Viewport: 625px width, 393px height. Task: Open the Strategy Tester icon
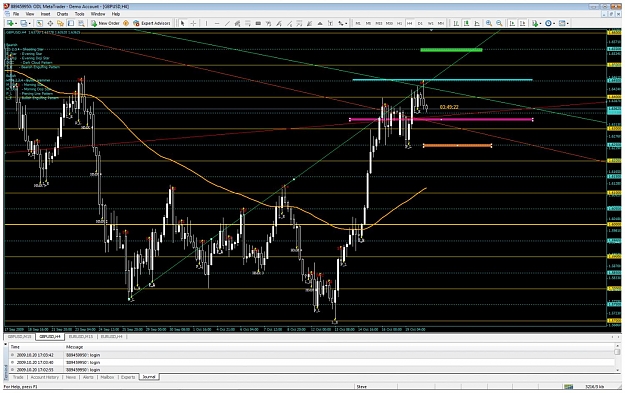(x=81, y=23)
